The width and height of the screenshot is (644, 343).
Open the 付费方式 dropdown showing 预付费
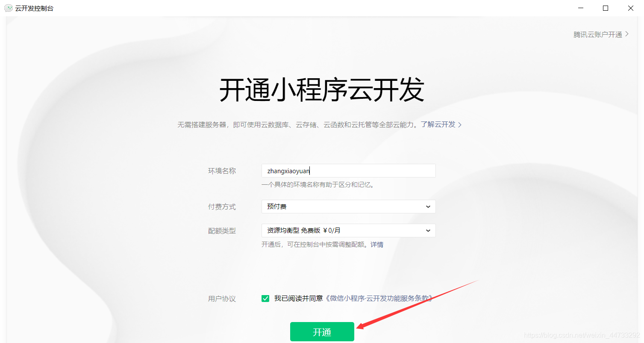pyautogui.click(x=348, y=207)
